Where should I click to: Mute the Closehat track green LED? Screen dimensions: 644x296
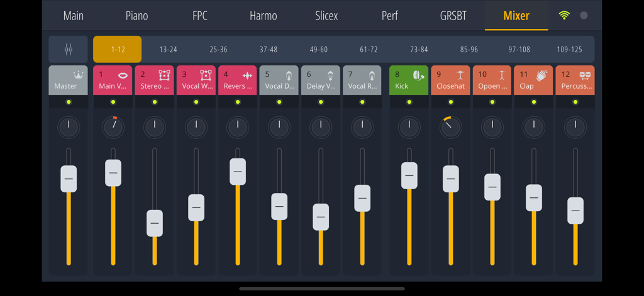450,102
